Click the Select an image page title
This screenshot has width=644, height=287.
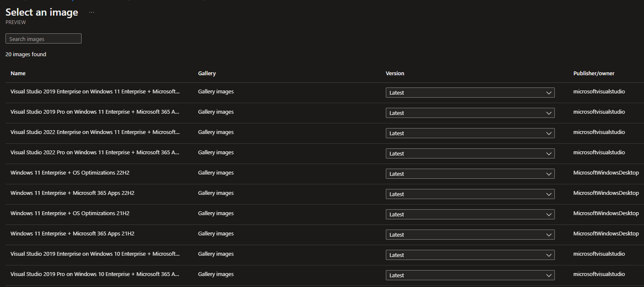(42, 12)
